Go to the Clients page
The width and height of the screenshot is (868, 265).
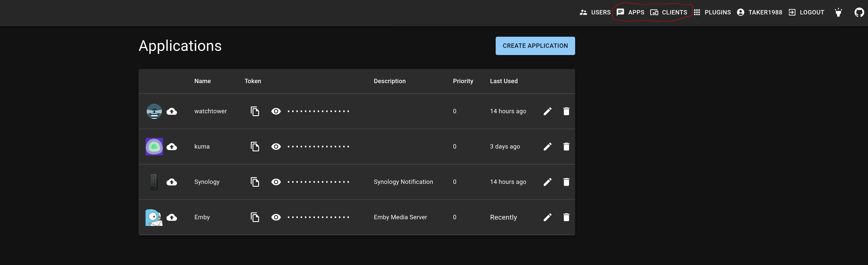tap(668, 12)
